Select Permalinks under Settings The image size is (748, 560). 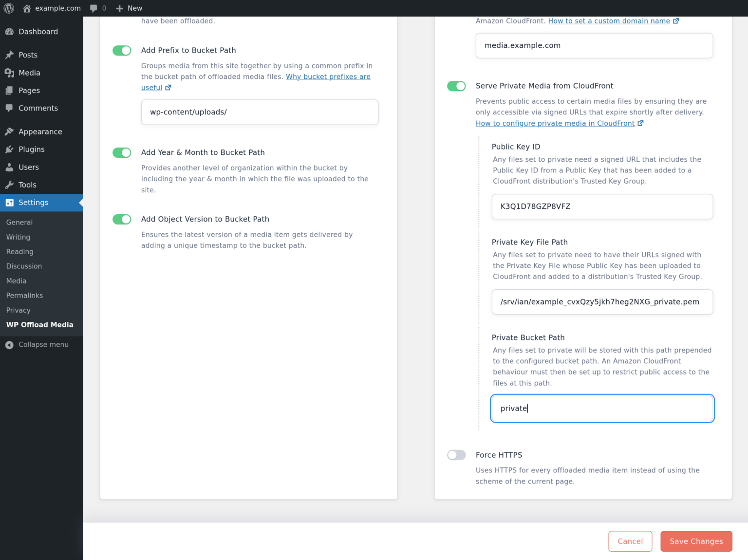click(x=24, y=295)
